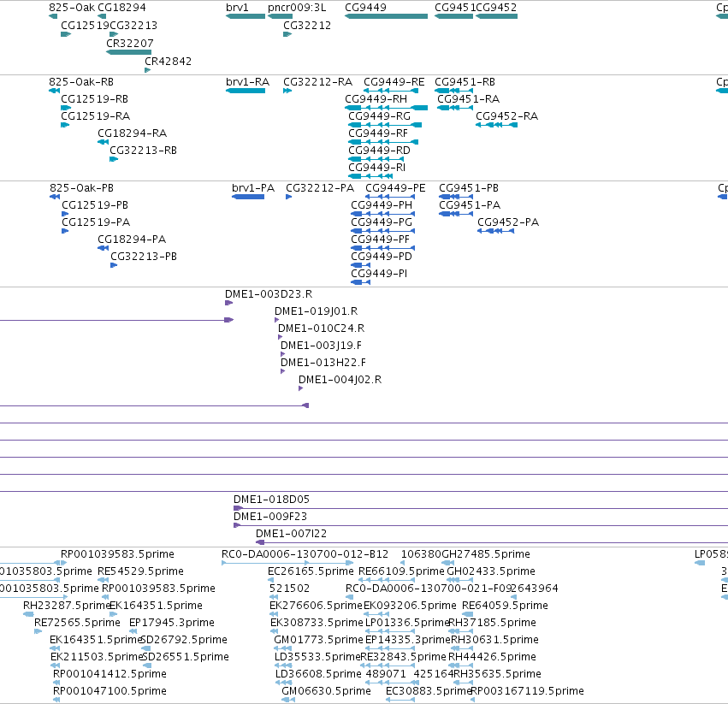
Task: Click the CG9449-RD transcript label
Action: (379, 151)
